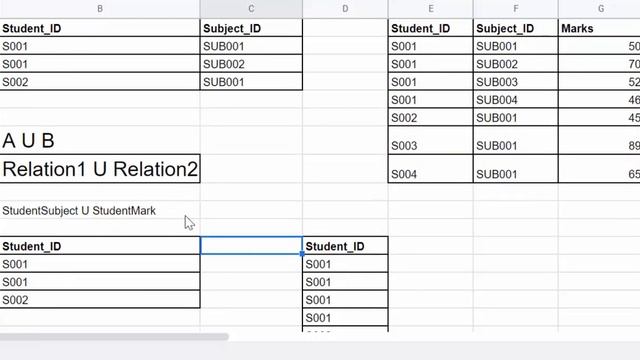Select column E header

(431, 9)
